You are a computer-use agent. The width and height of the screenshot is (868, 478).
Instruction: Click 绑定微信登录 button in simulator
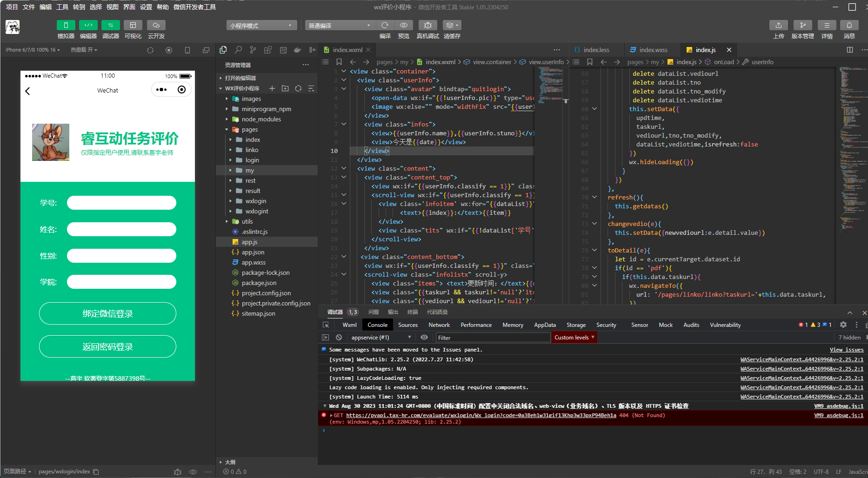pyautogui.click(x=107, y=313)
